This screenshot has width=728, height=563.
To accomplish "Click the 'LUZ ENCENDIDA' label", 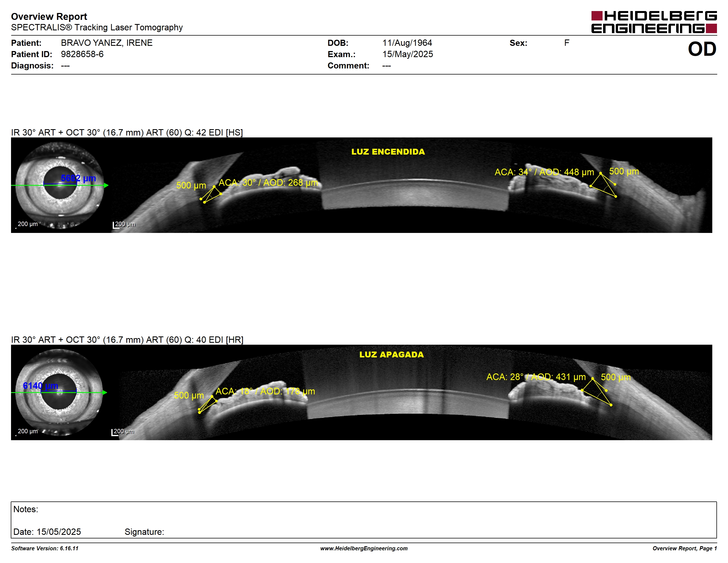I will [x=388, y=152].
